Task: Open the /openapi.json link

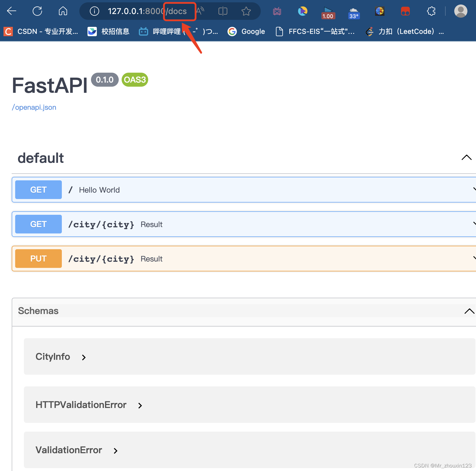Action: [34, 107]
